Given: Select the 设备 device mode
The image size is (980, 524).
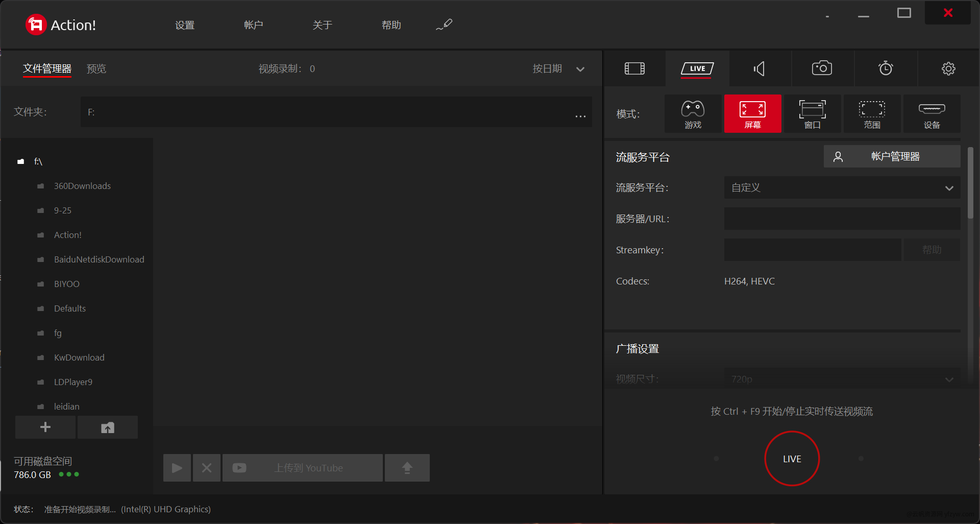Looking at the screenshot, I should (x=932, y=114).
